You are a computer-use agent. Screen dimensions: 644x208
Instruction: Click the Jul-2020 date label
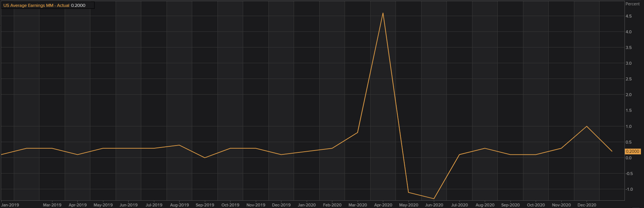tap(459, 205)
